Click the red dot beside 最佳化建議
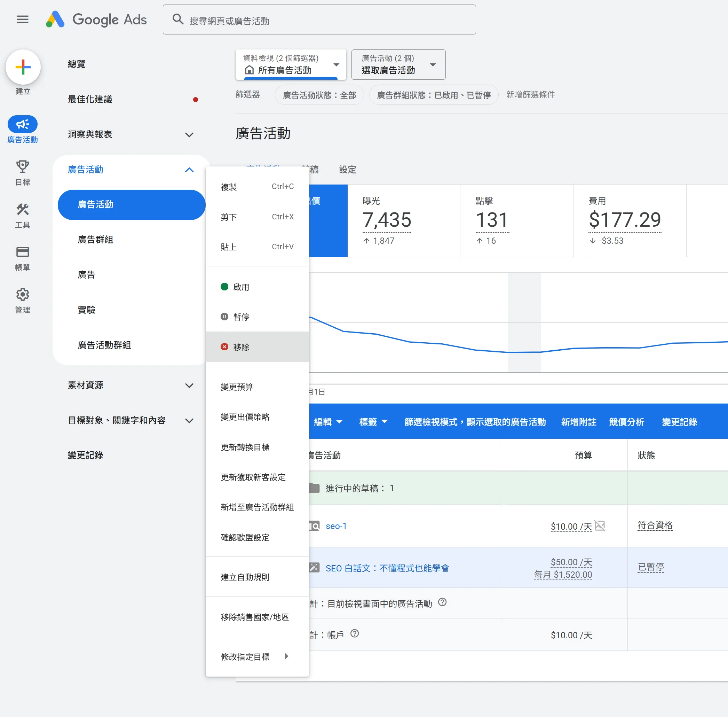Image resolution: width=728 pixels, height=717 pixels. [195, 99]
